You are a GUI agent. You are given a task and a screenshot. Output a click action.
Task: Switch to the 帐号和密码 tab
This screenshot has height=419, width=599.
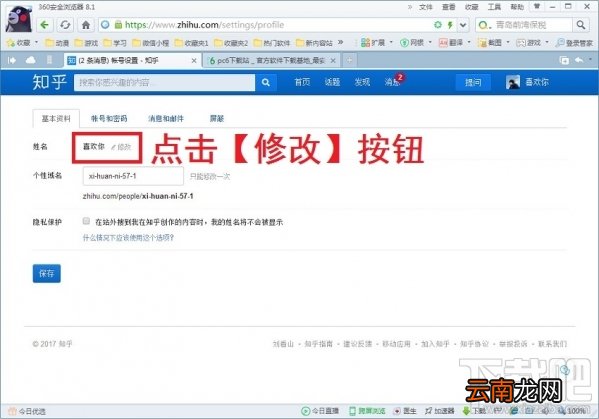point(109,119)
